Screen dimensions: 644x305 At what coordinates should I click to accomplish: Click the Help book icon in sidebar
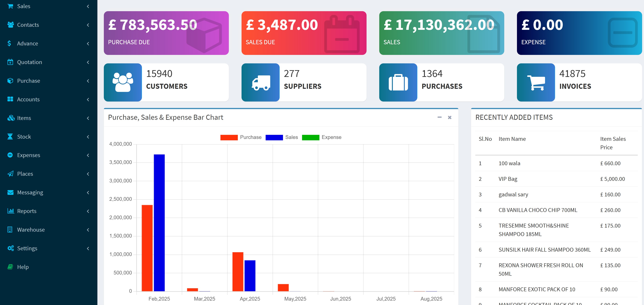tap(10, 267)
